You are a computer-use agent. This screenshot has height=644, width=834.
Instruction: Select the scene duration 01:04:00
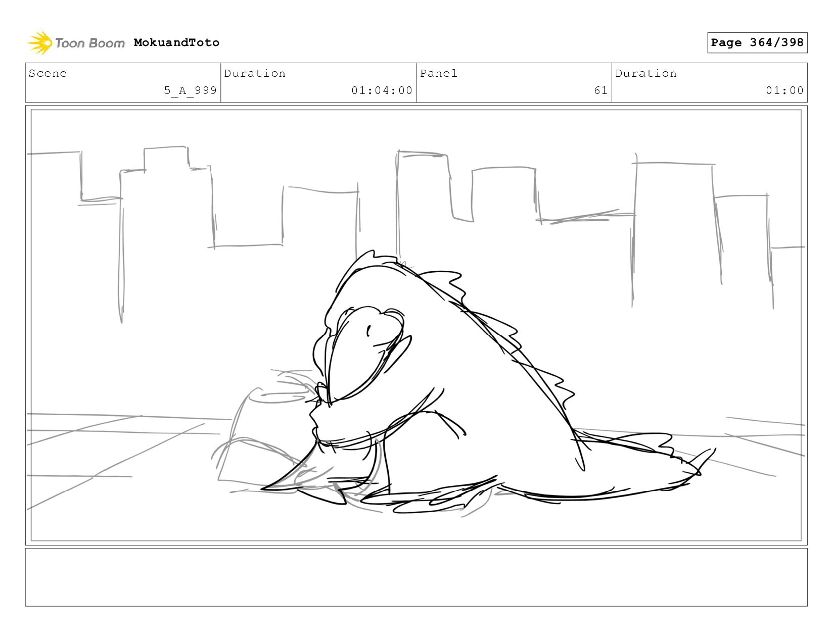pyautogui.click(x=382, y=90)
